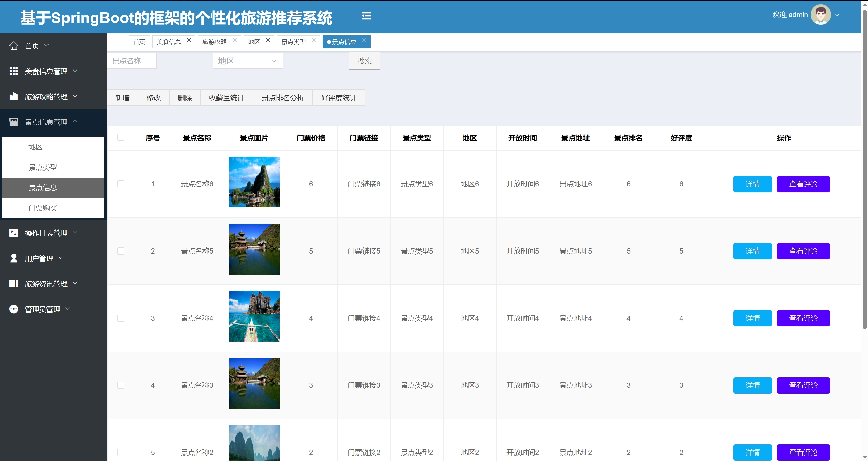Check the row for 景点名称3
This screenshot has width=868, height=461.
[121, 385]
